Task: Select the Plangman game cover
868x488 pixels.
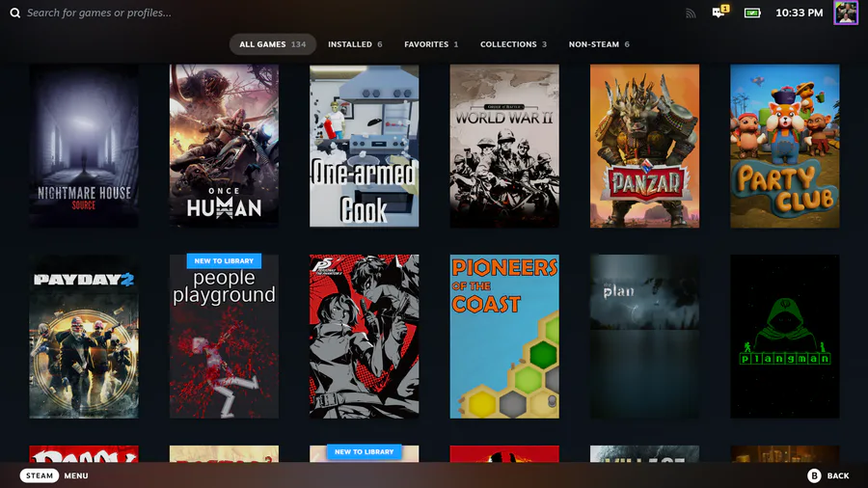Action: 784,337
